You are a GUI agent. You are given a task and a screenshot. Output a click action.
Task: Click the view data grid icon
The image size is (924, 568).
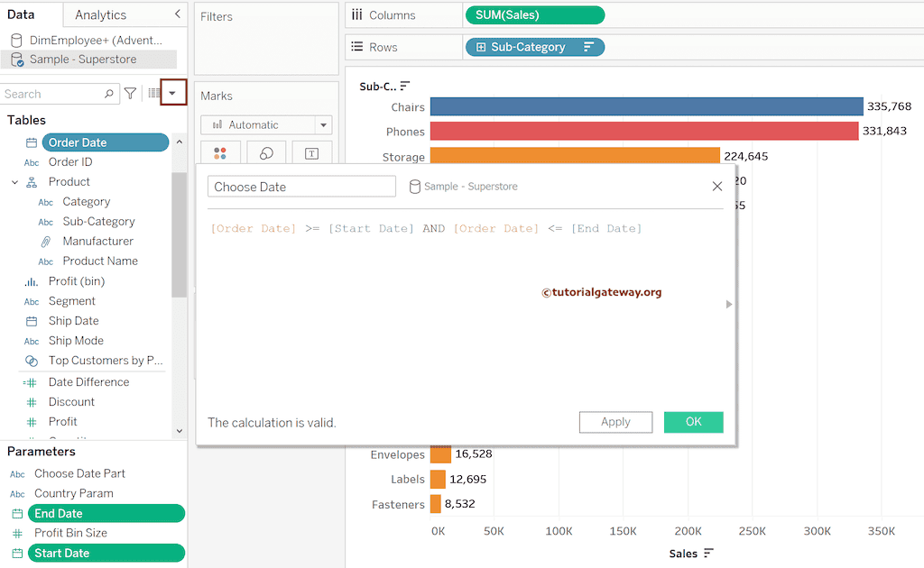153,93
